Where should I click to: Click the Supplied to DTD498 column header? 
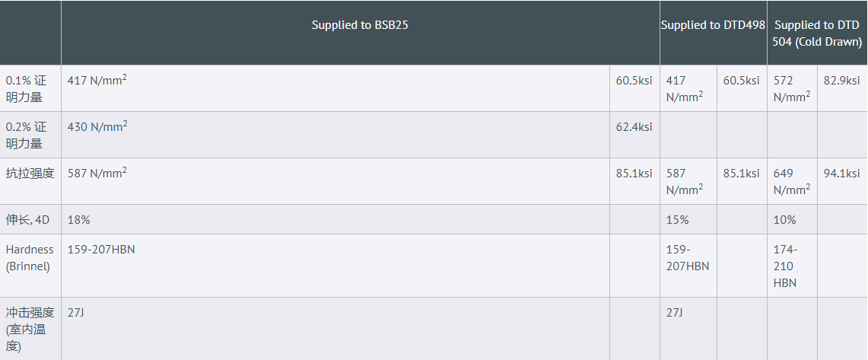pos(713,25)
